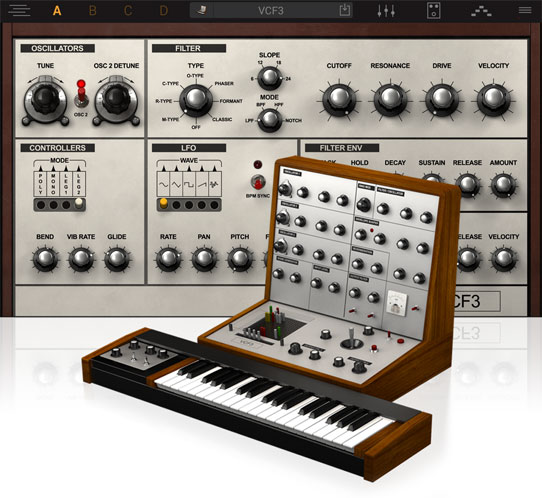Screen dimensions: 542x498
Task: Open the top-right settings menu icon
Action: [525, 10]
